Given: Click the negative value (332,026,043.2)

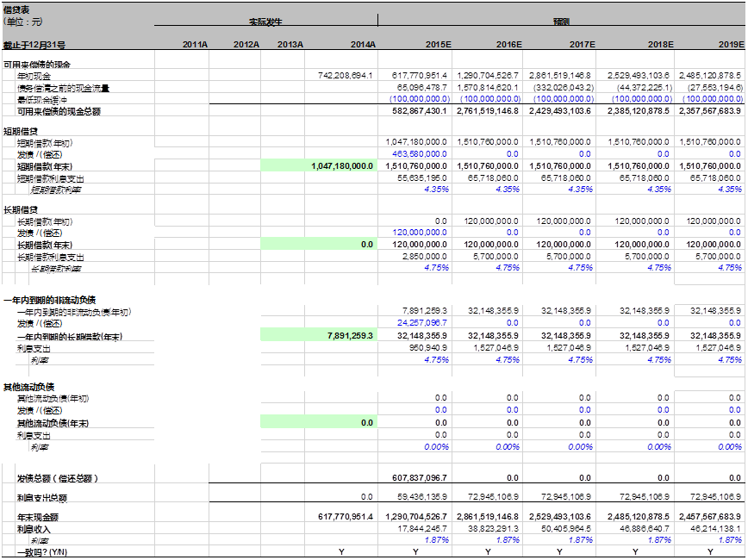Looking at the screenshot, I should coord(562,88).
